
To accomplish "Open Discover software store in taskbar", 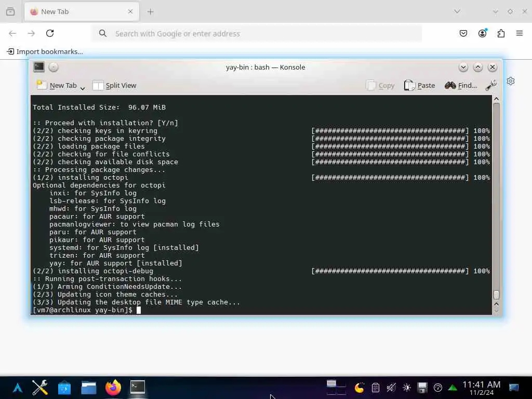I will point(64,388).
